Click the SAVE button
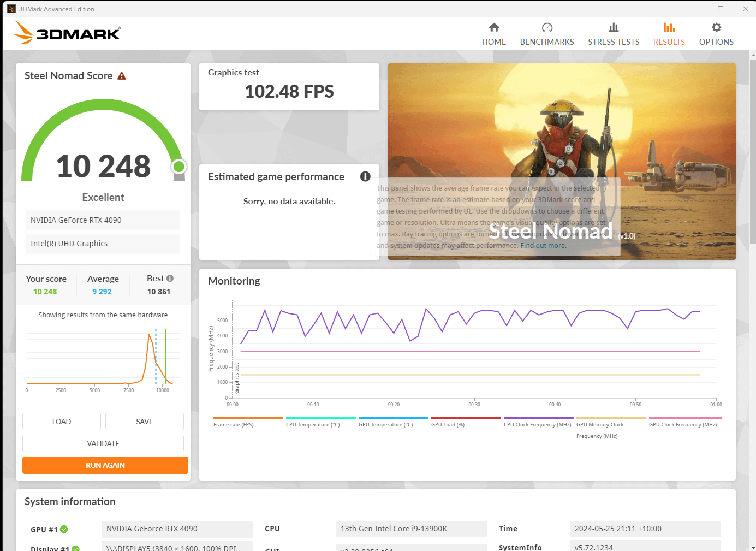The width and height of the screenshot is (756, 551). click(x=145, y=422)
